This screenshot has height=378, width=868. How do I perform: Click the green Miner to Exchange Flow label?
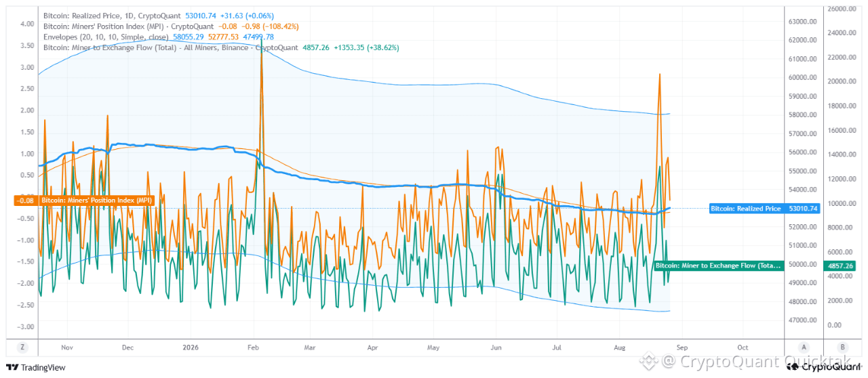pyautogui.click(x=719, y=266)
